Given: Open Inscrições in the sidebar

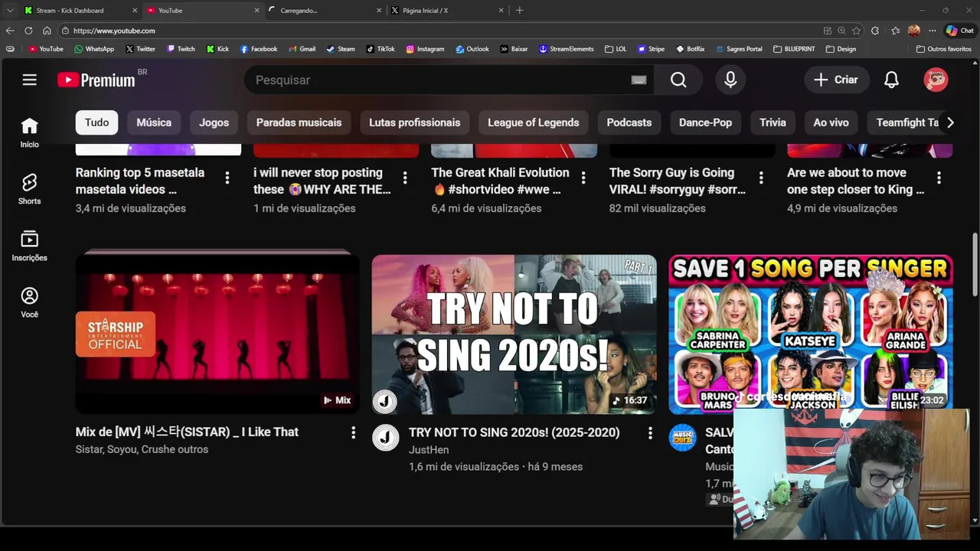Looking at the screenshot, I should [x=29, y=246].
